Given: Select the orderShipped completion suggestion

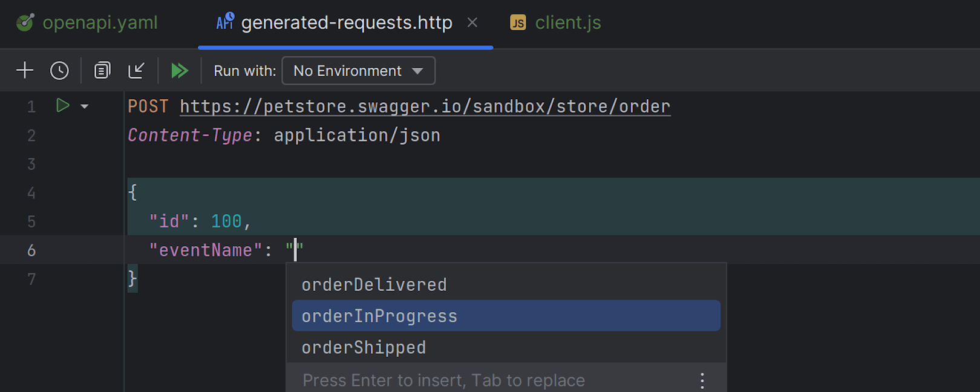Looking at the screenshot, I should [x=363, y=347].
